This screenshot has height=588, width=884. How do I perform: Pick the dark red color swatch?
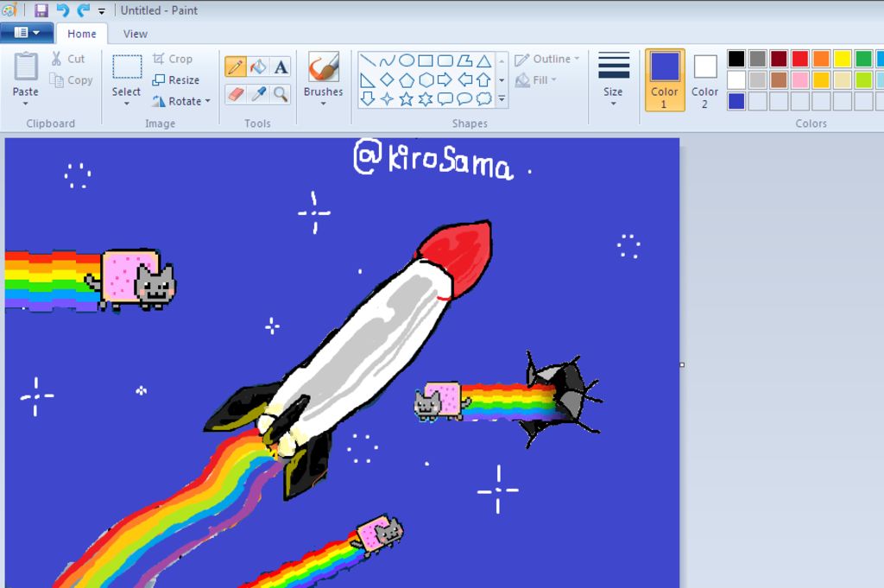click(x=780, y=59)
